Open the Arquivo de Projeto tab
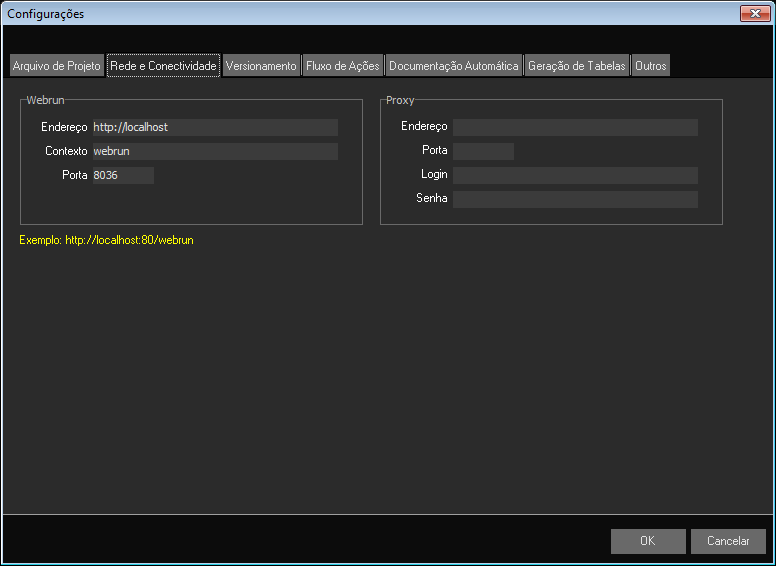 point(56,66)
